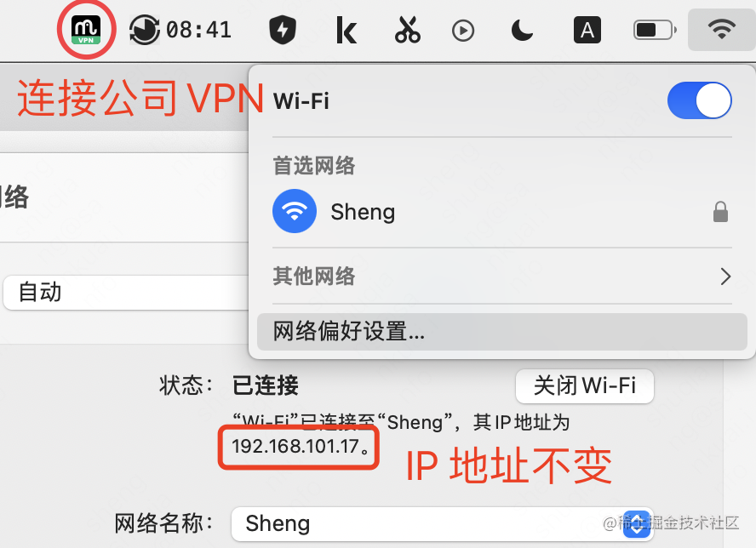
Task: Click the circular play icon in the menu bar
Action: pos(463,31)
